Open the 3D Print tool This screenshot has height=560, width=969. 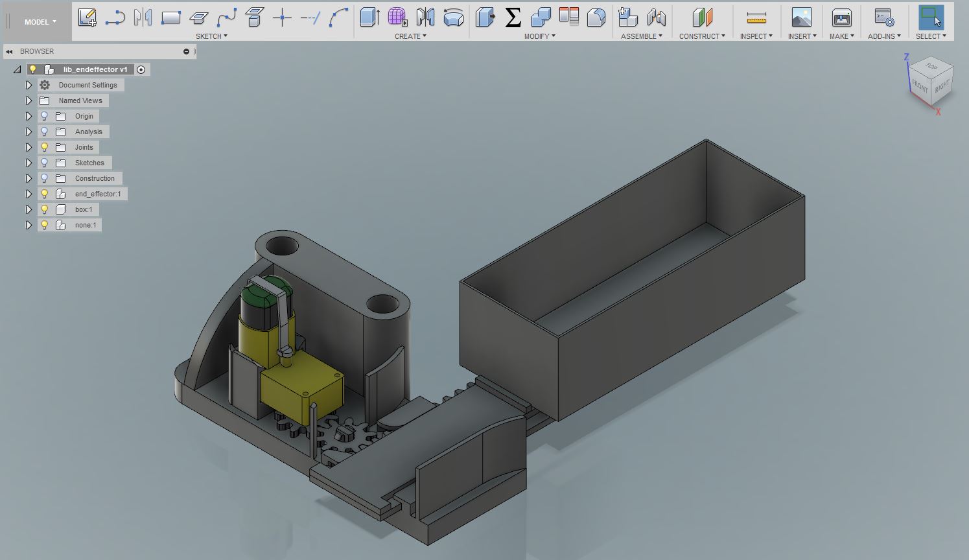point(841,17)
